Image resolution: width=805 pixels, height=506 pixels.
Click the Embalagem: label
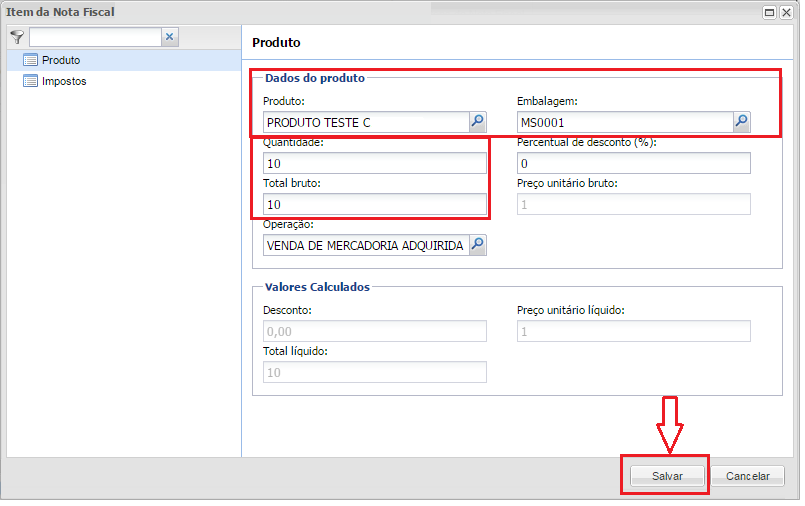tap(547, 102)
